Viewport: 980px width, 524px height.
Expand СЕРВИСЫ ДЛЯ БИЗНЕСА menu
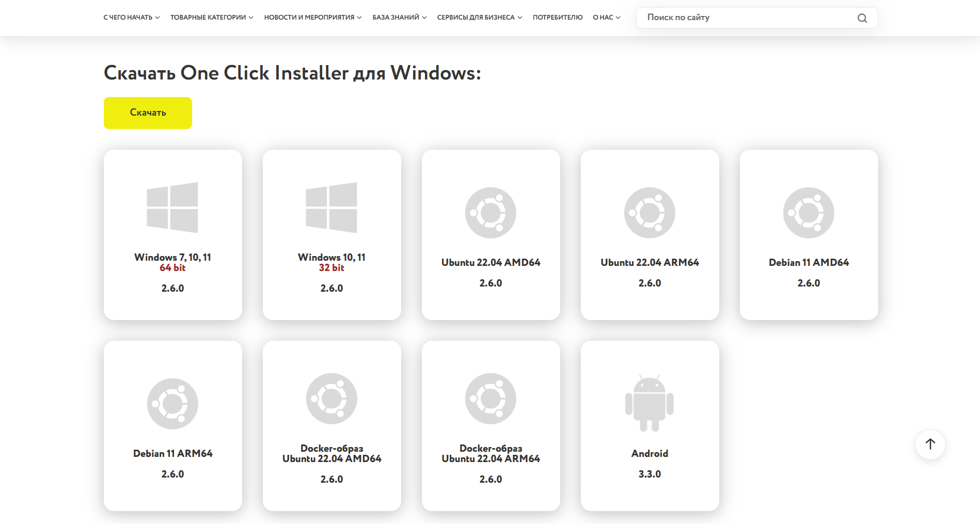tap(480, 18)
